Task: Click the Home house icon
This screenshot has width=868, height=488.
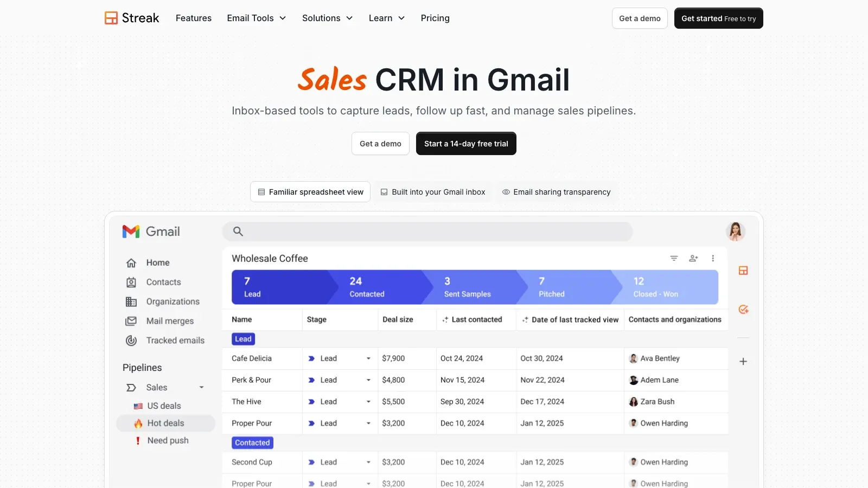Action: (131, 263)
